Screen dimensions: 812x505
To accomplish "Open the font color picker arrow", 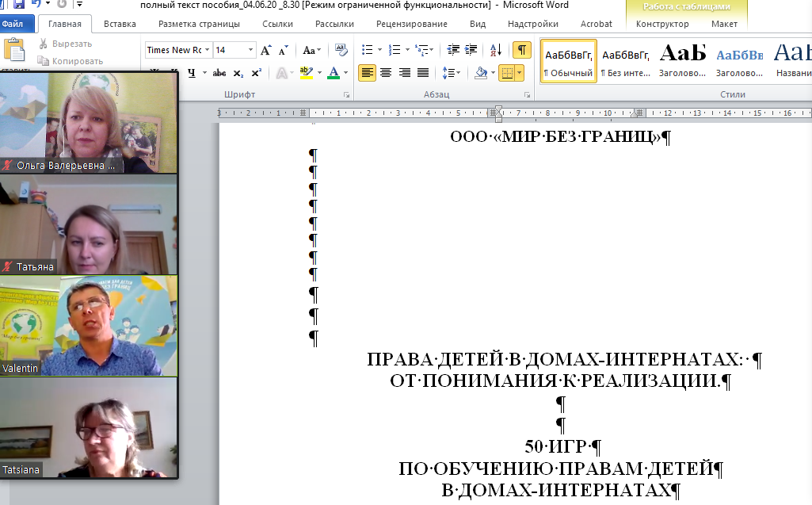I will 348,73.
